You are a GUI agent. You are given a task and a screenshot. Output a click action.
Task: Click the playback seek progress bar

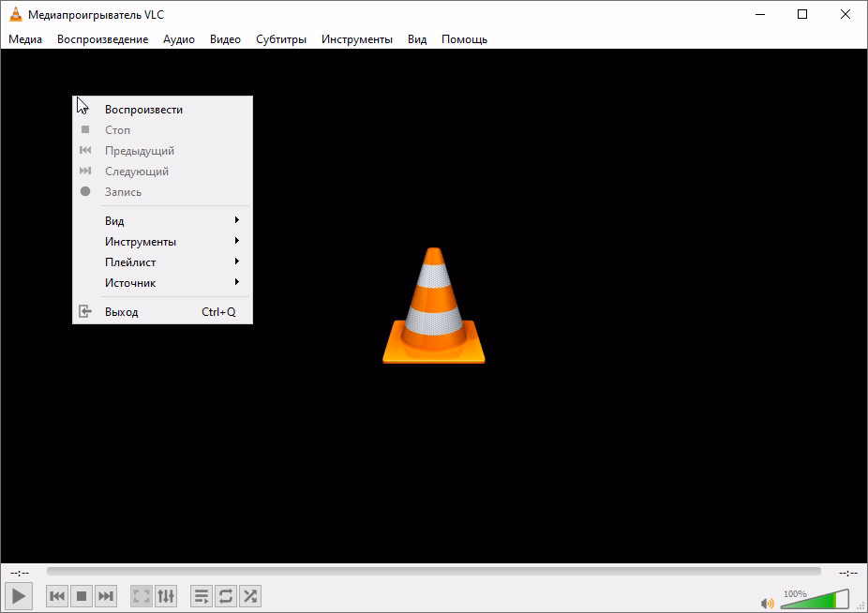tap(433, 572)
